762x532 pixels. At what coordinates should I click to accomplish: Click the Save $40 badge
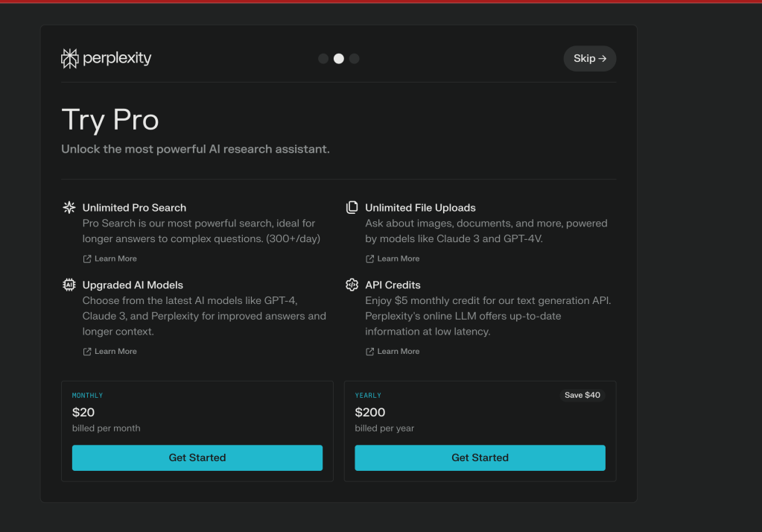[x=582, y=395]
